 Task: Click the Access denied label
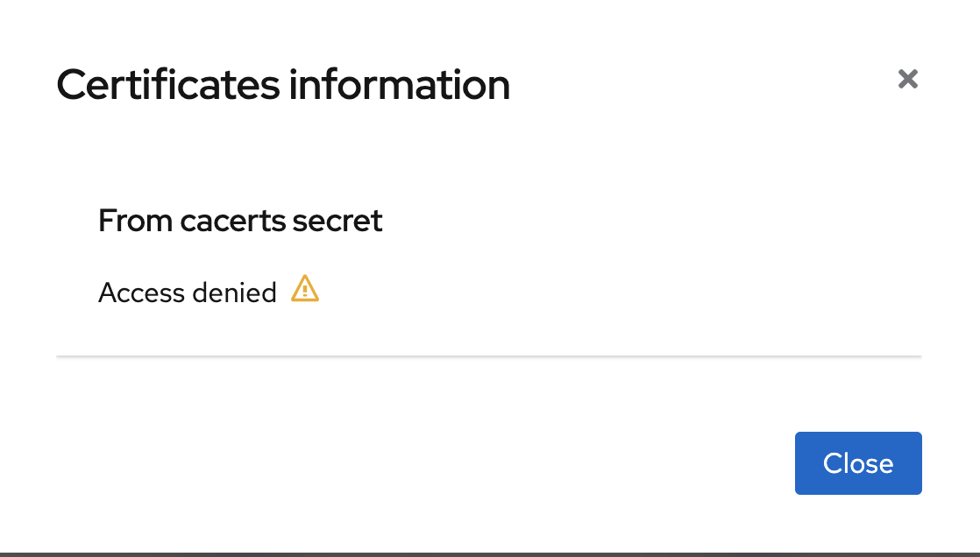coord(188,293)
